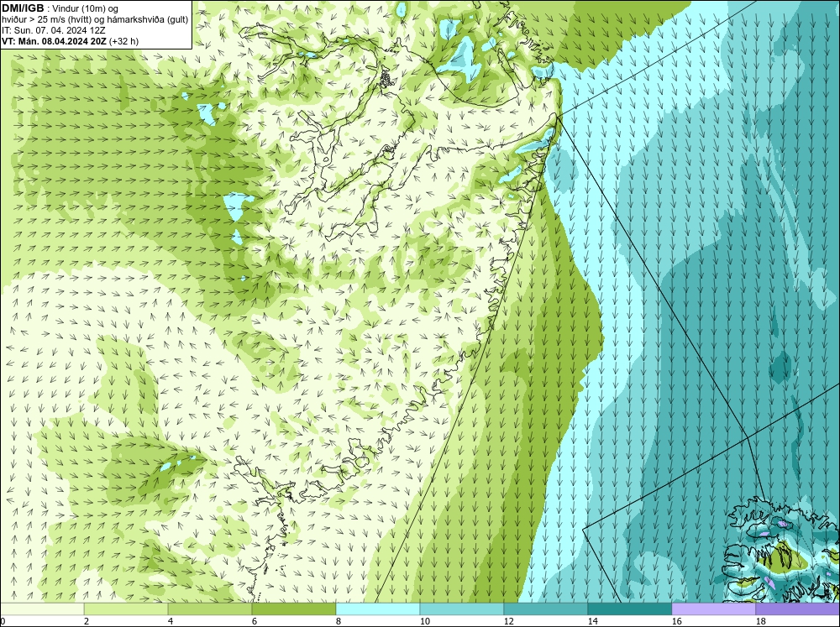Click the legend scale label '10'

425,621
